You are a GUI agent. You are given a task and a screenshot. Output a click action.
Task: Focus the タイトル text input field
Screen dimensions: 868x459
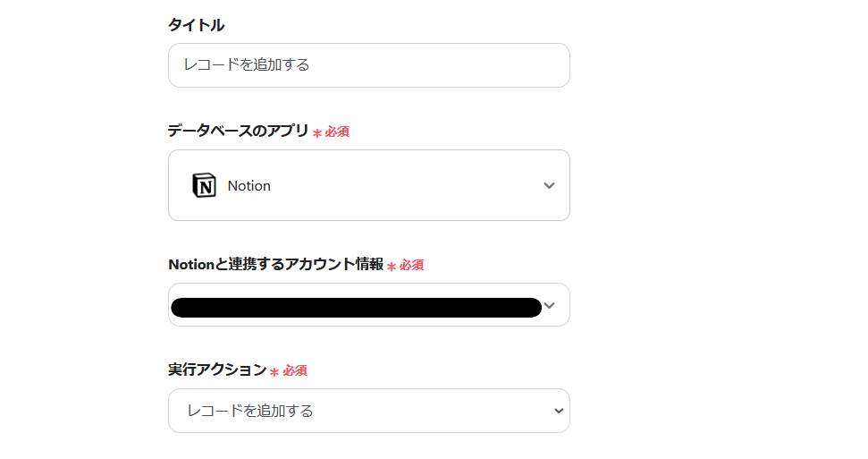(368, 65)
